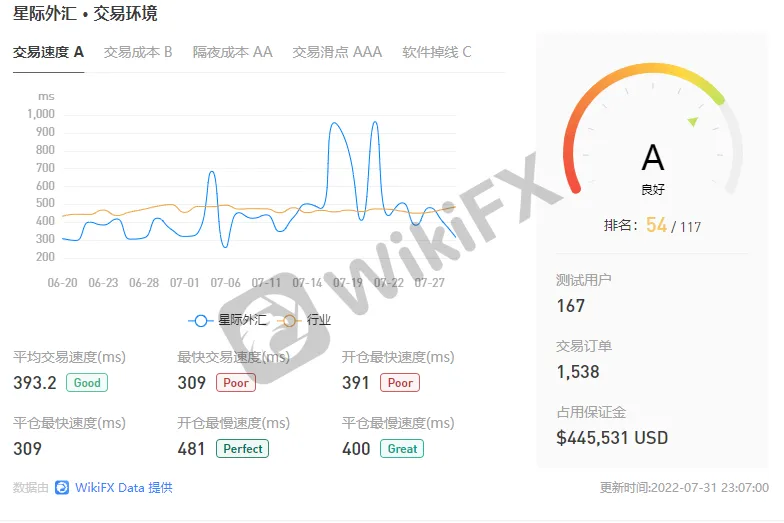Click the WikiFX Data logo icon
The image size is (784, 523).
62,488
